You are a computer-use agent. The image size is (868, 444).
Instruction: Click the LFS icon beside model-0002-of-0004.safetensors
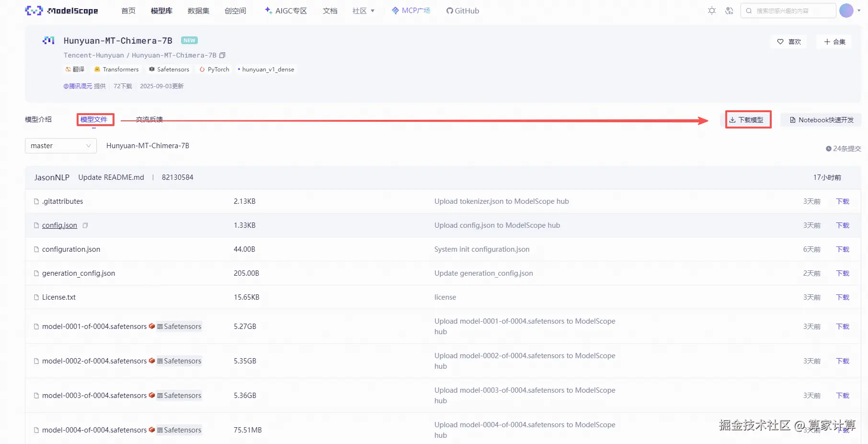[152, 361]
